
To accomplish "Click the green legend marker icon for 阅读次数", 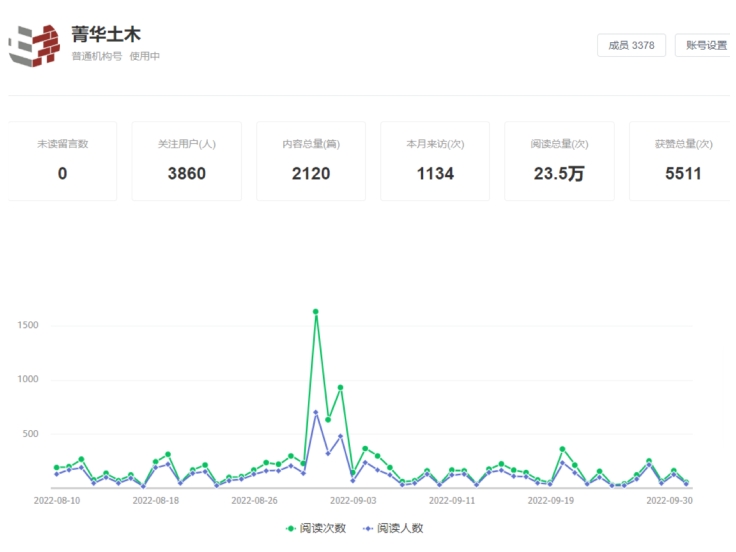I will (291, 528).
